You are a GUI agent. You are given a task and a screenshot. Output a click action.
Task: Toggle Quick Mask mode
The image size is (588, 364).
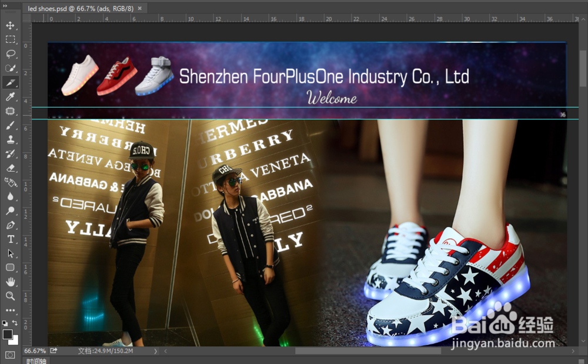pos(10,355)
